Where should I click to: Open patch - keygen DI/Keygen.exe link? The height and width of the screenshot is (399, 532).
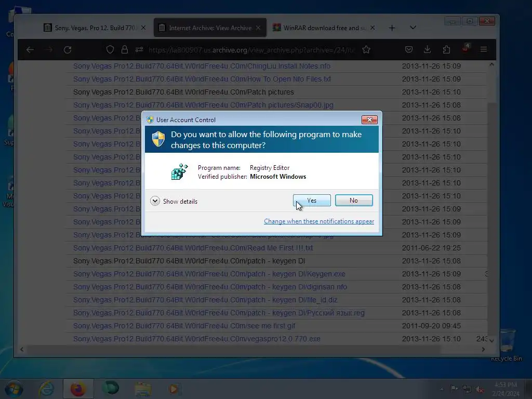(x=209, y=274)
